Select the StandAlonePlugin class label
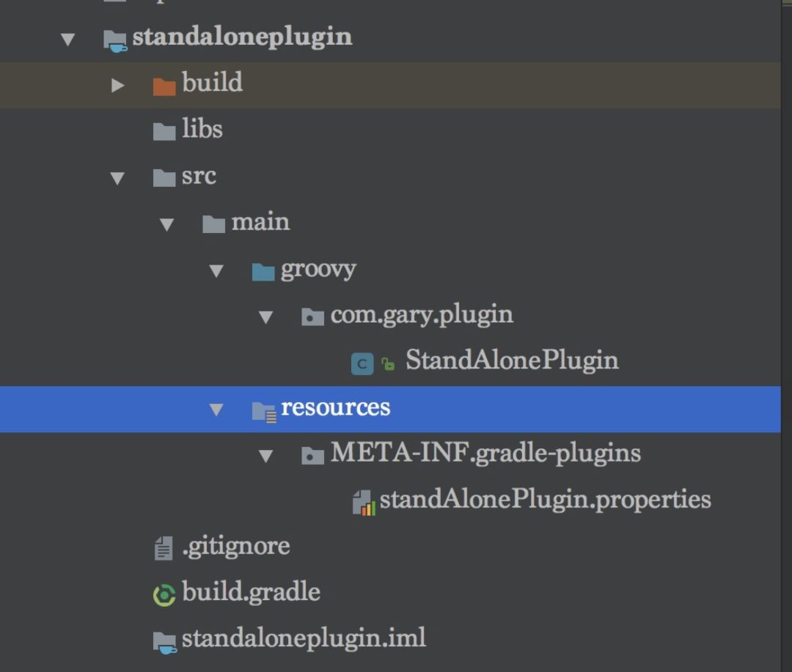The width and height of the screenshot is (792, 672). 511,360
